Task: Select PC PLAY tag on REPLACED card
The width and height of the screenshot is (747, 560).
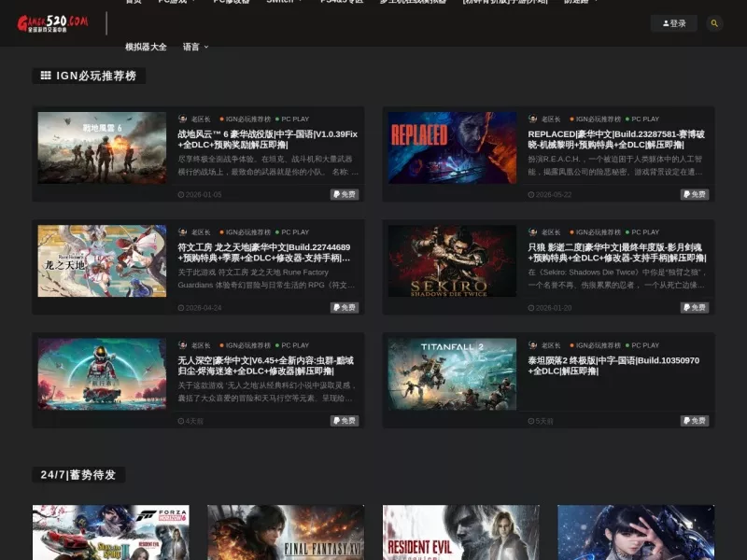Action: [642, 119]
